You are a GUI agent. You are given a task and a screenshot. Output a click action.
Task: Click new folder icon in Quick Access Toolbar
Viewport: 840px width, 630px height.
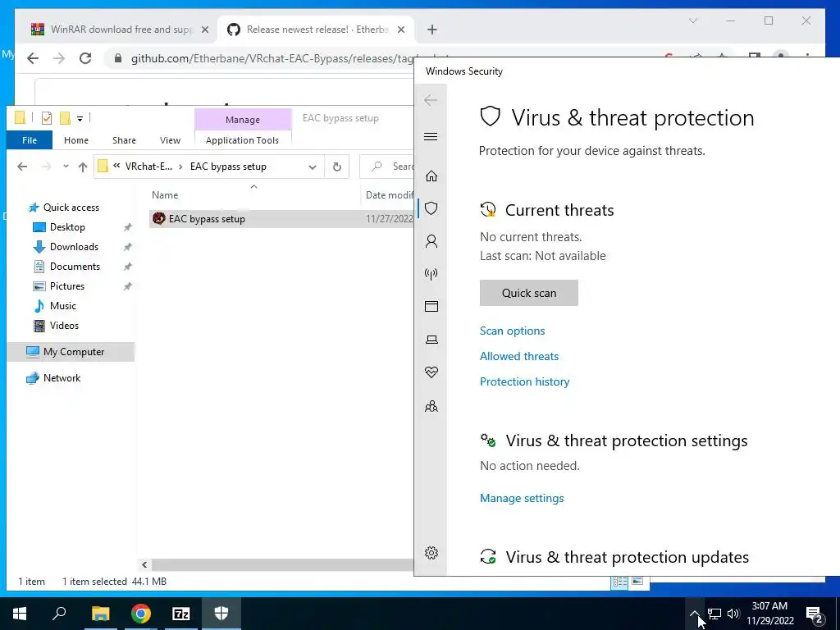click(65, 118)
